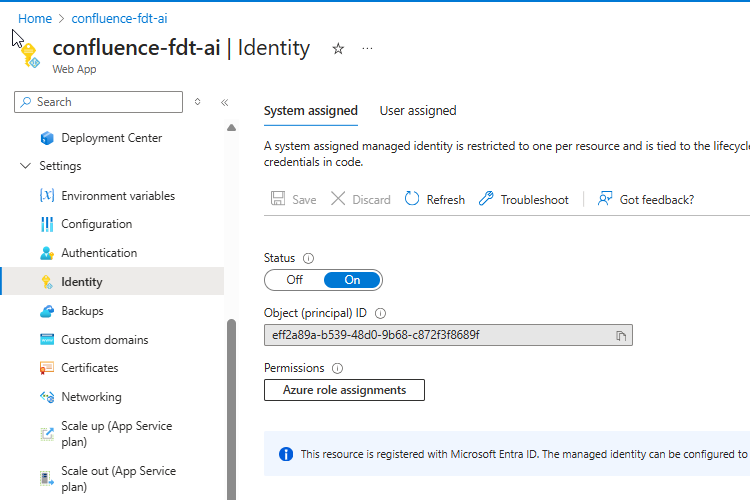Click the Settings section label
The width and height of the screenshot is (750, 500).
(60, 166)
